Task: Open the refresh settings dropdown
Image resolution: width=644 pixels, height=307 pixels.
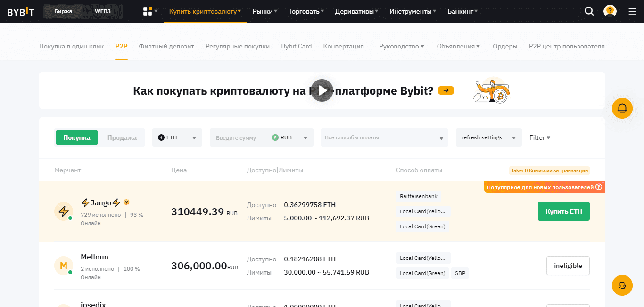Action: (488, 137)
